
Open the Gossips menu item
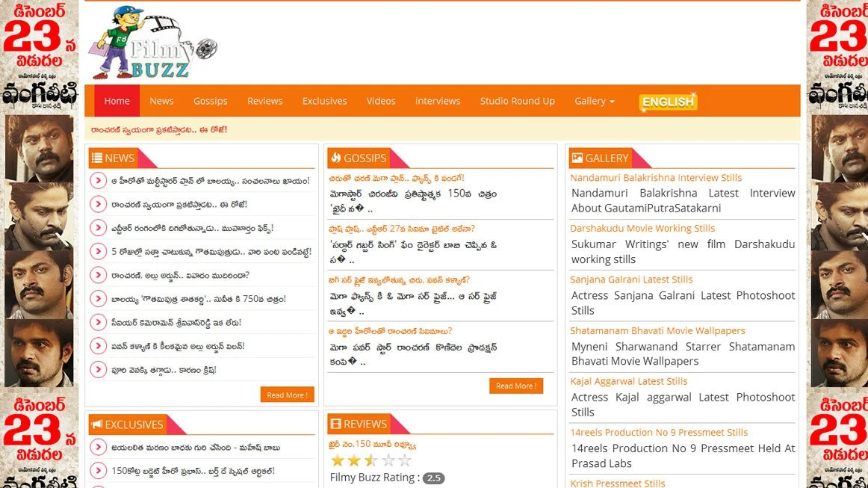210,101
